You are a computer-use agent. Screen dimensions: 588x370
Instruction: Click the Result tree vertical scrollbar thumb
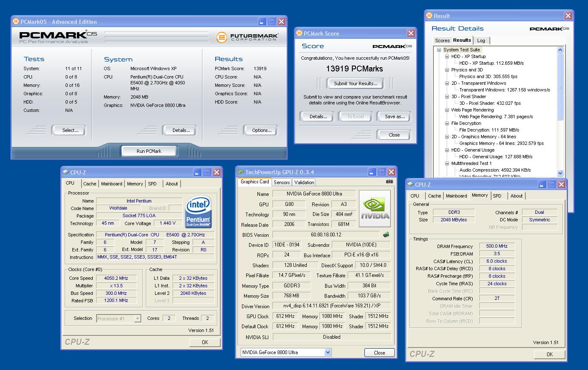tap(560, 87)
